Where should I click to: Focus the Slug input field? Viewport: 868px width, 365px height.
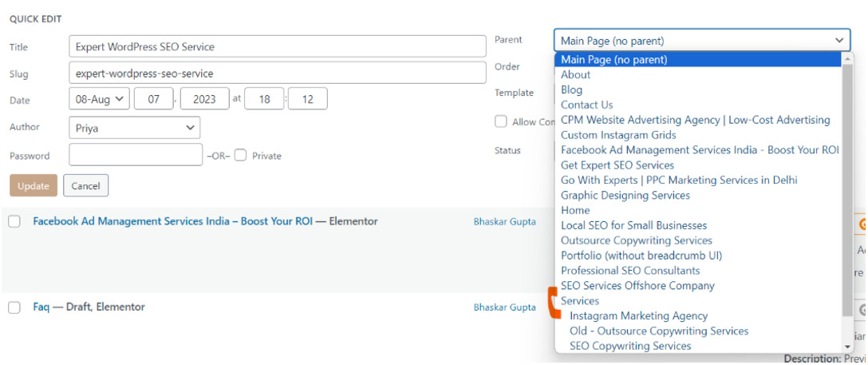277,73
